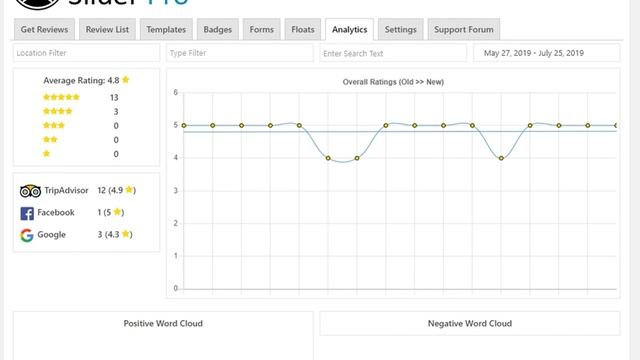Click the star beside Average Rating 4.8
640x360 pixels.
[126, 80]
